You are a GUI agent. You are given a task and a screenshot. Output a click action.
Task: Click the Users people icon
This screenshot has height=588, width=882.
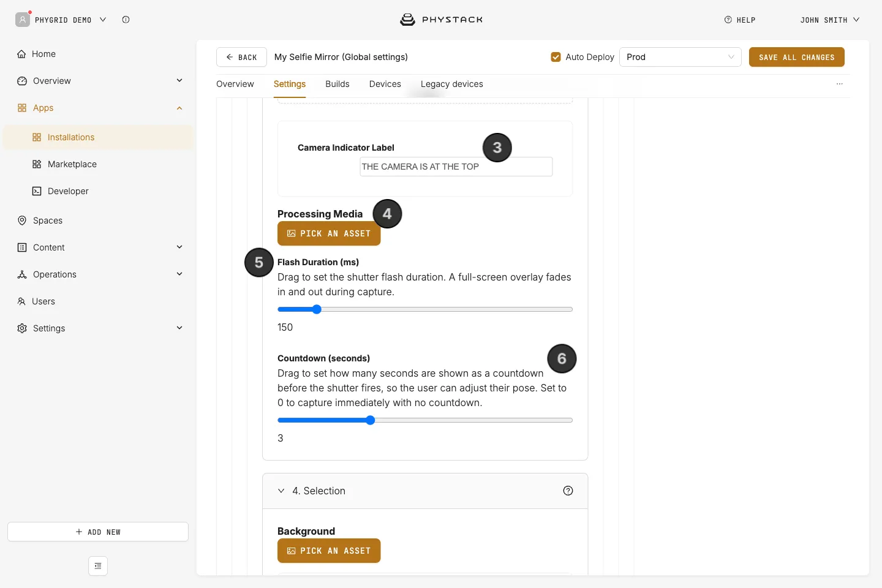click(x=21, y=301)
